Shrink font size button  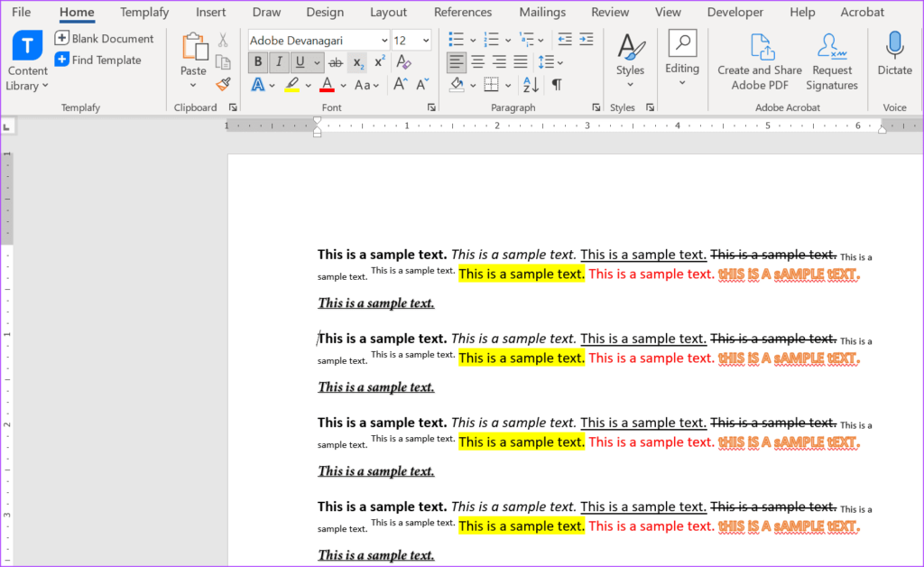422,84
